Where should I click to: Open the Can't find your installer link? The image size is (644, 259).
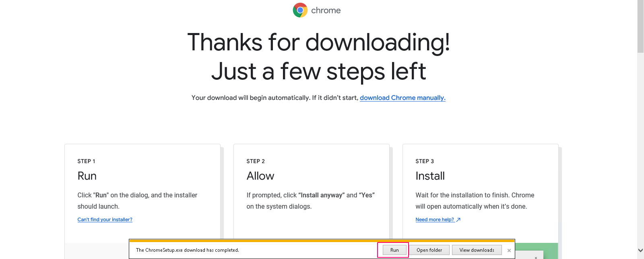105,220
